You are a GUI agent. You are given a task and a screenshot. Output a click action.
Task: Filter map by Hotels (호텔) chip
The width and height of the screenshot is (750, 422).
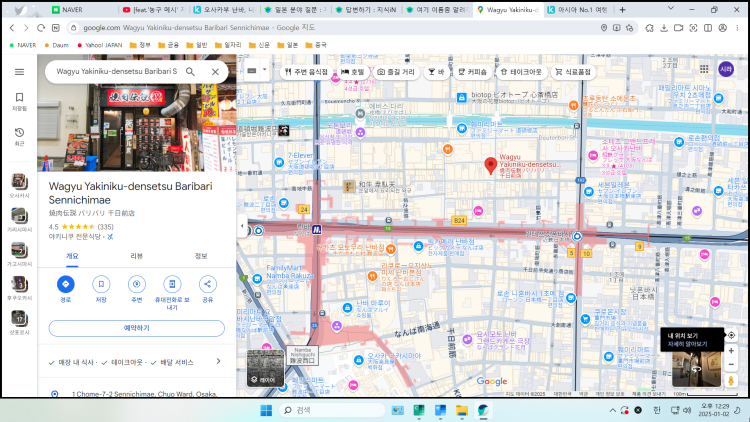353,72
